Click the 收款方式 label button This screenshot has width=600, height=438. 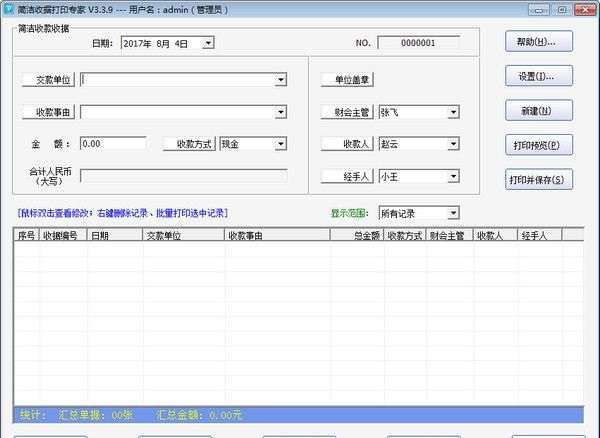click(x=189, y=144)
